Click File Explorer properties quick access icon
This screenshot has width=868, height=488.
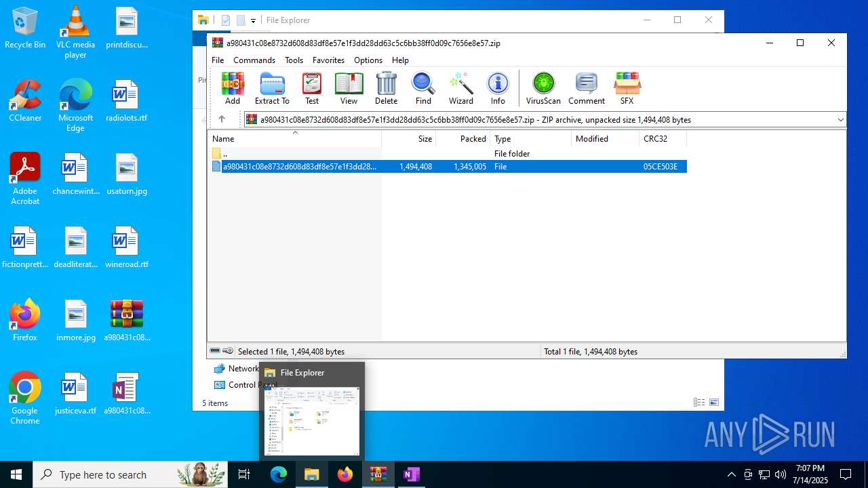pyautogui.click(x=226, y=20)
